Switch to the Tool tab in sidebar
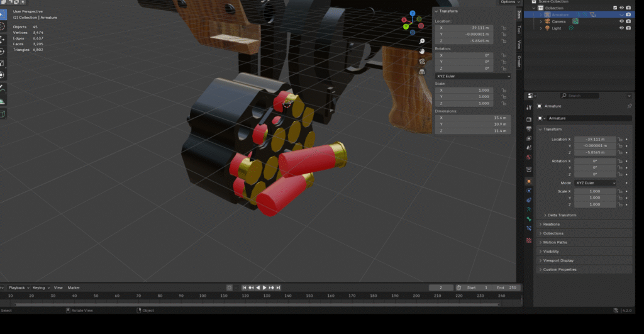Screen dimensions: 644x334 click(519, 30)
